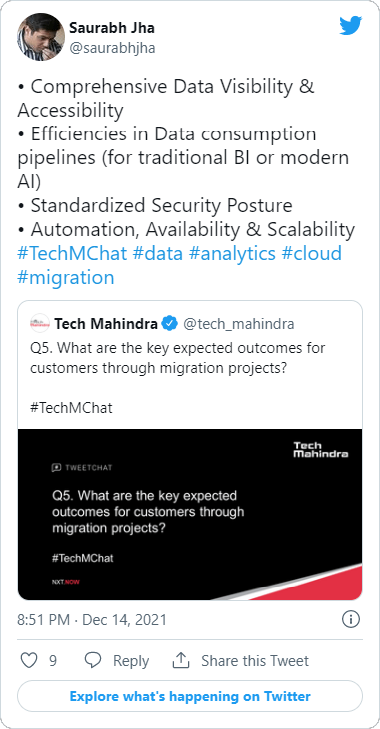Open the tweet info circle icon

[x=351, y=619]
